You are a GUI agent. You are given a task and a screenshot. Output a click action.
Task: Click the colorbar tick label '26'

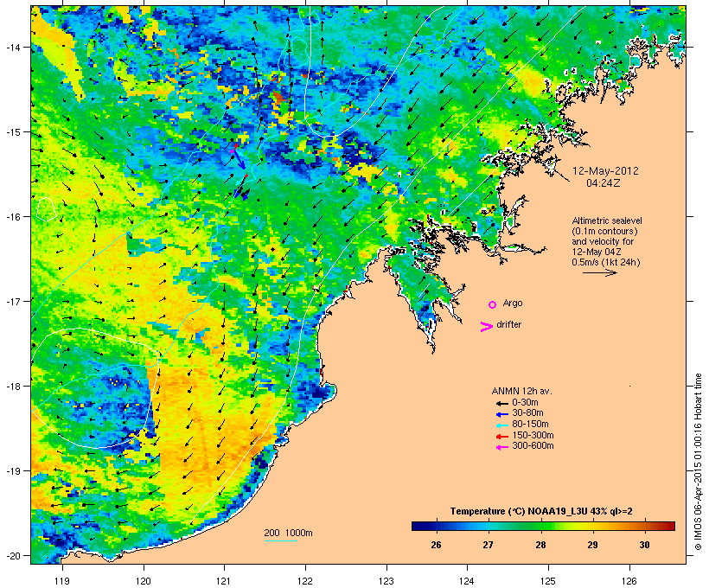436,545
